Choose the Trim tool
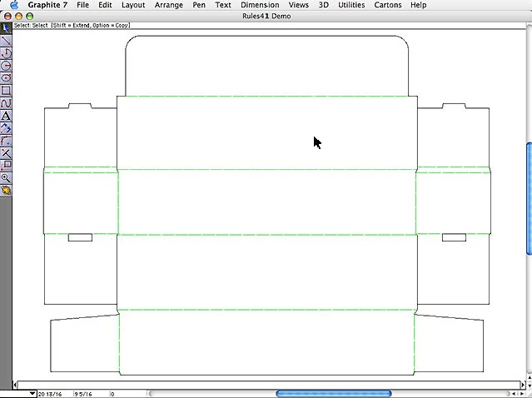The height and width of the screenshot is (398, 532). tap(6, 153)
